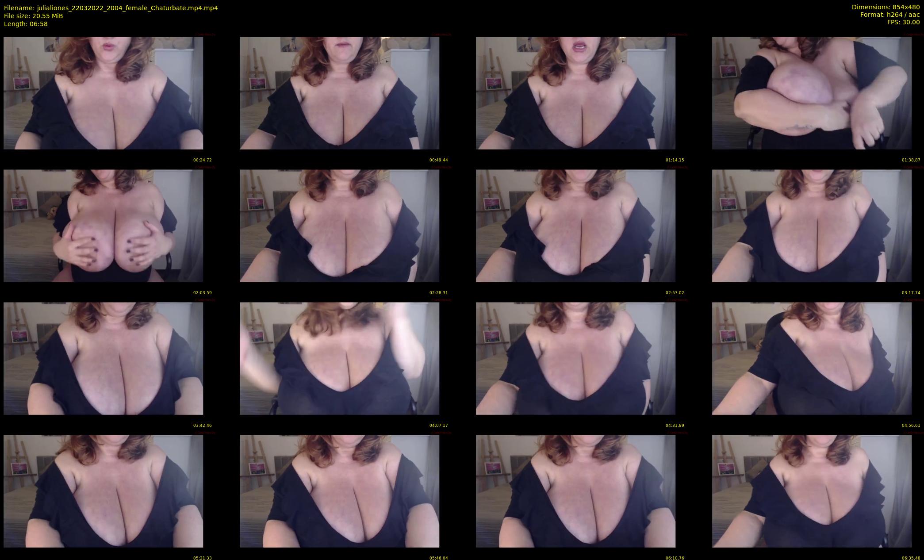Viewport: 924px width, 560px height.
Task: Select the thumbnail frame stamped 00:49.44
Action: pos(339,93)
